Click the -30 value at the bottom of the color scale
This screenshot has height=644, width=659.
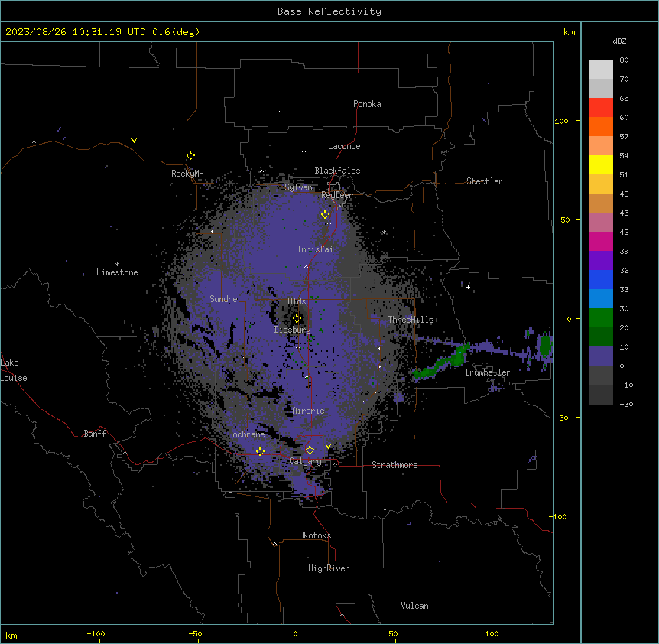626,404
